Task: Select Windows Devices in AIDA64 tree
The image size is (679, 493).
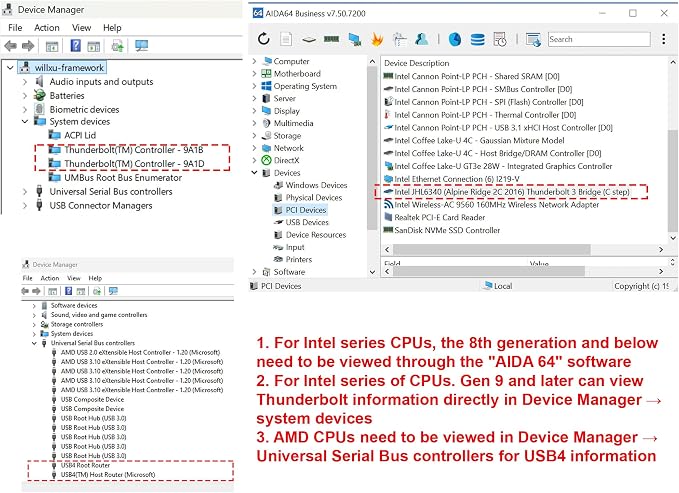Action: (316, 185)
